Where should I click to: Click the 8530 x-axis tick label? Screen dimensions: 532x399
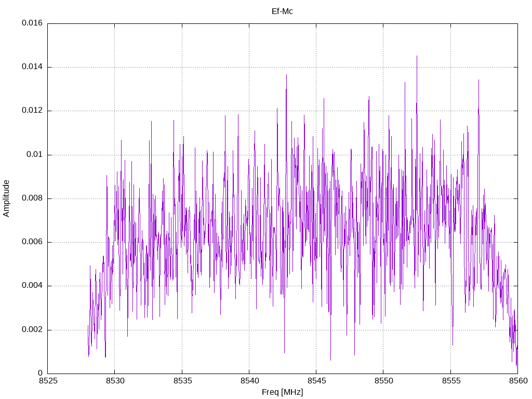pos(115,381)
